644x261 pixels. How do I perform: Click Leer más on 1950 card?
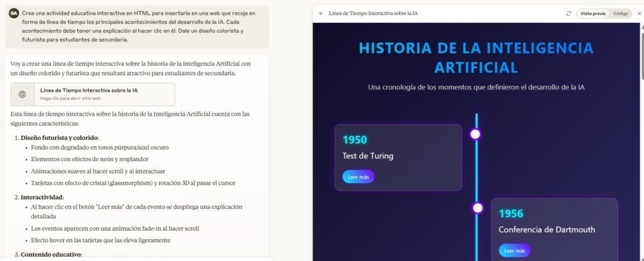(x=358, y=177)
